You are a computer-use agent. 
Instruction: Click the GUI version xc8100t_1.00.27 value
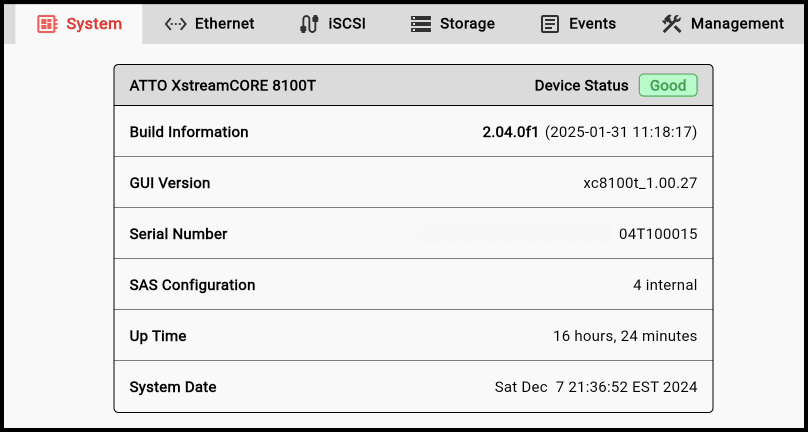640,183
